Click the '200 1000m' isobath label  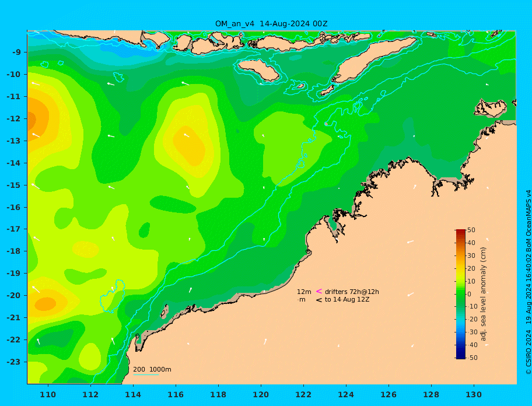[x=152, y=369]
